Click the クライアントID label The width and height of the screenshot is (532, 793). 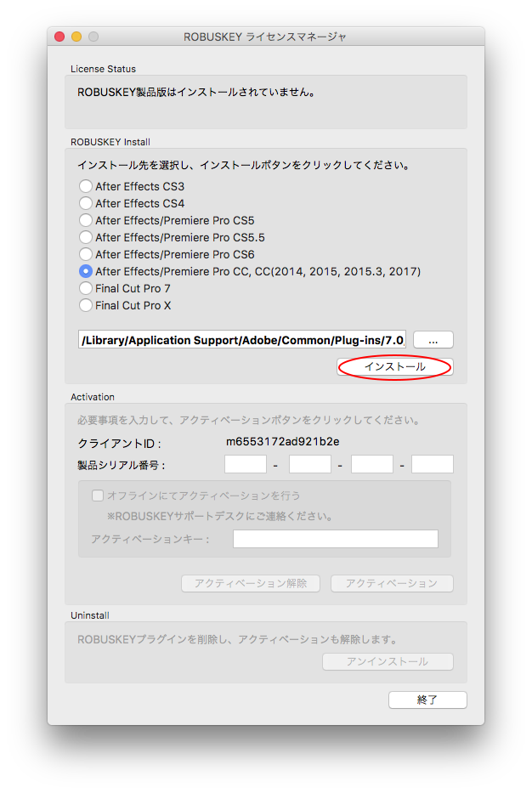[x=119, y=444]
